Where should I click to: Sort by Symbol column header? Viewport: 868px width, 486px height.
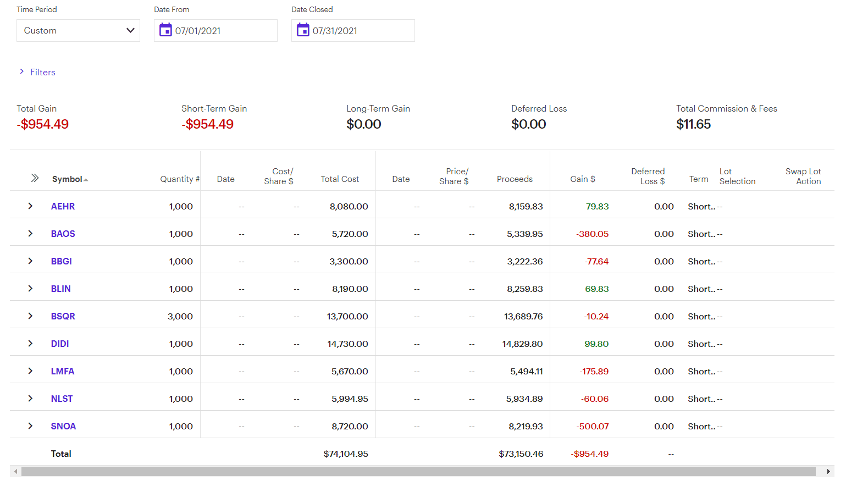(68, 179)
